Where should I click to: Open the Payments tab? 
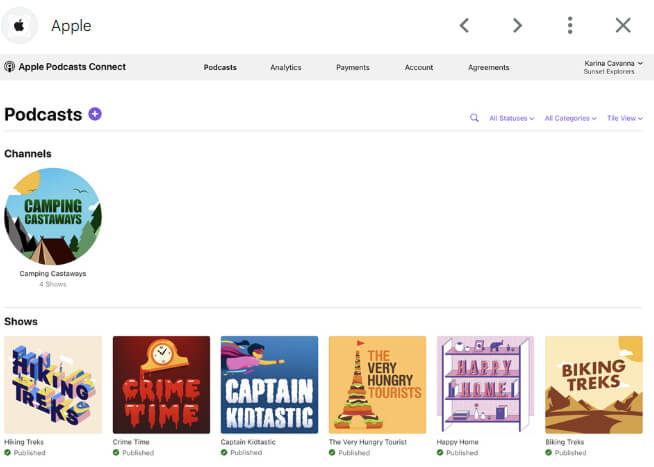353,67
